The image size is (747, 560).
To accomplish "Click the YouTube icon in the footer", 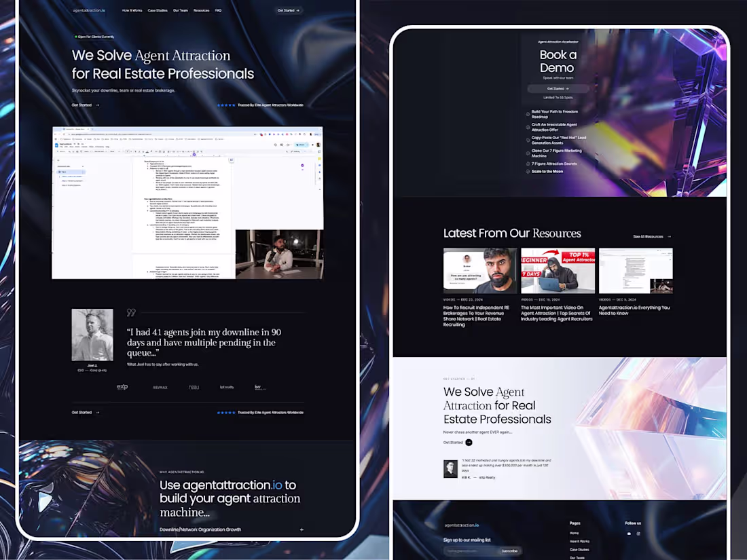I will pyautogui.click(x=629, y=534).
